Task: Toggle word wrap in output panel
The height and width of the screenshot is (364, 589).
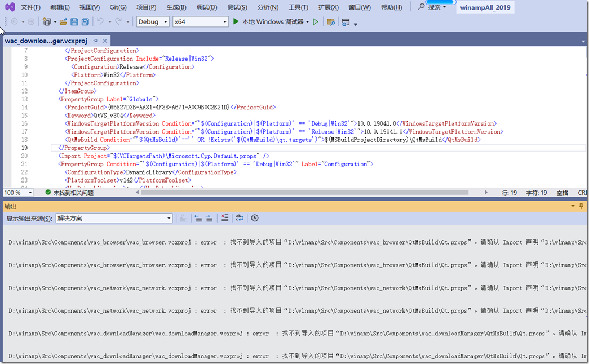Action: pos(240,218)
